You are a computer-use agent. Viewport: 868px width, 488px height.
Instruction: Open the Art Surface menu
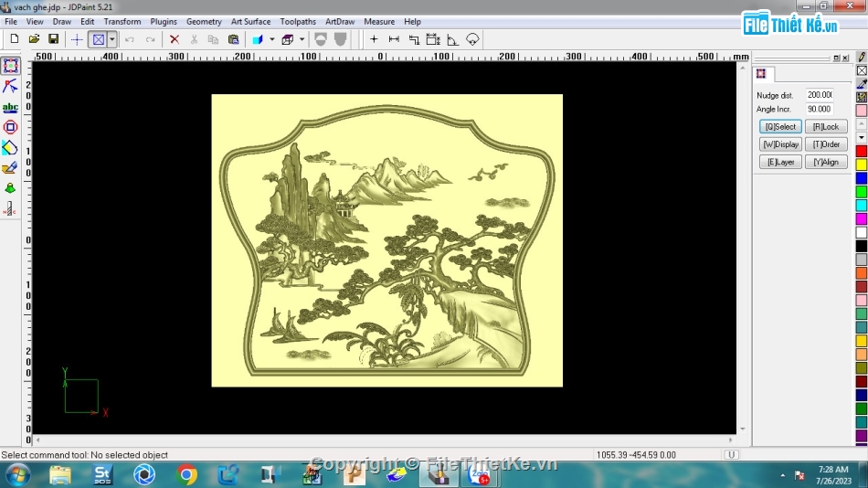(250, 22)
